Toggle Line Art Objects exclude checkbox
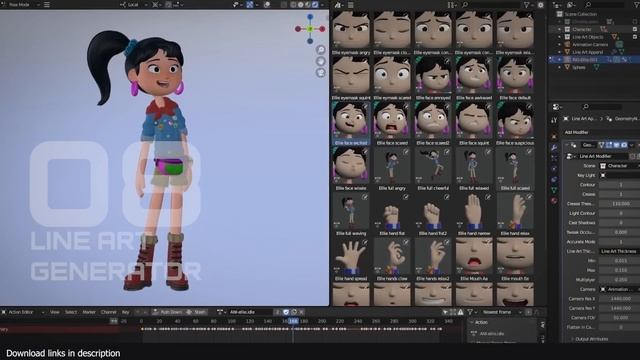640x360 pixels. (x=635, y=37)
